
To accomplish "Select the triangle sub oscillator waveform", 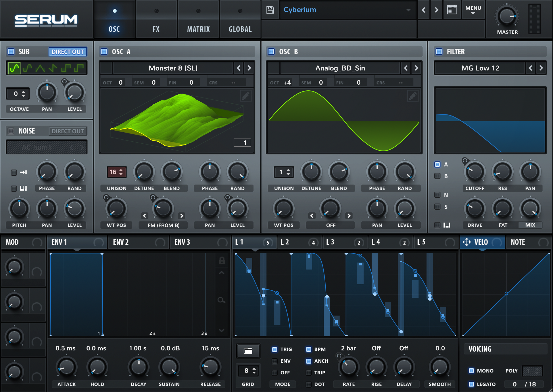I will [x=40, y=68].
